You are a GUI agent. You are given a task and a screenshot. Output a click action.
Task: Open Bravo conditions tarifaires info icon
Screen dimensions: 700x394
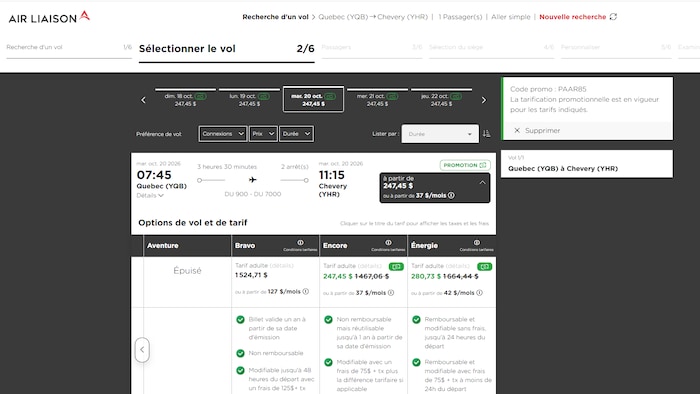[300, 242]
